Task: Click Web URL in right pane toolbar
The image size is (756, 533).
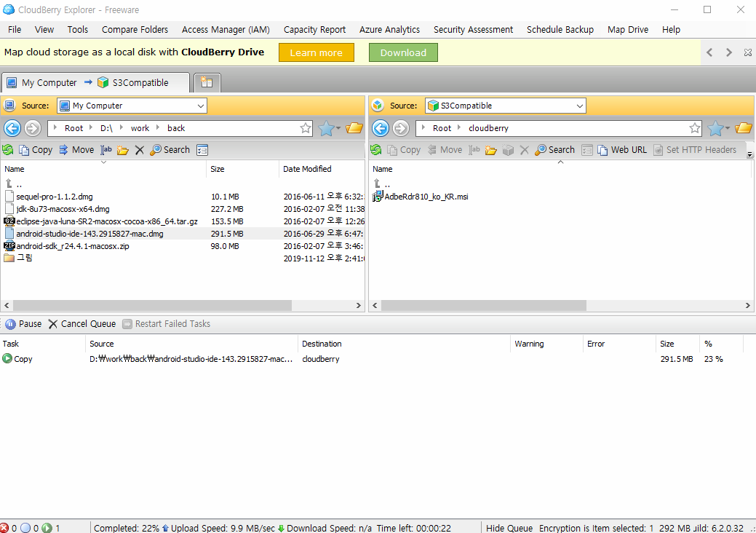Action: point(622,150)
